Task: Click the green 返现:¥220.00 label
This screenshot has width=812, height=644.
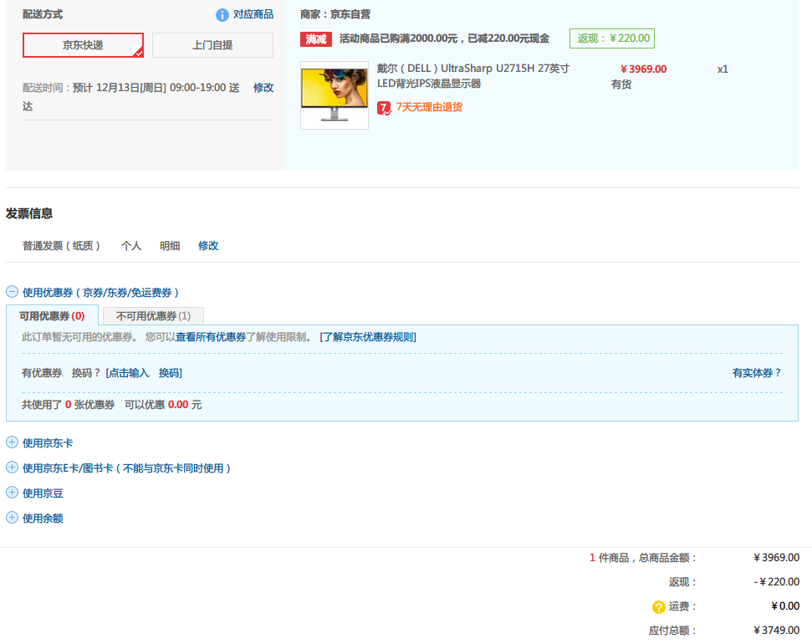Action: pyautogui.click(x=612, y=38)
